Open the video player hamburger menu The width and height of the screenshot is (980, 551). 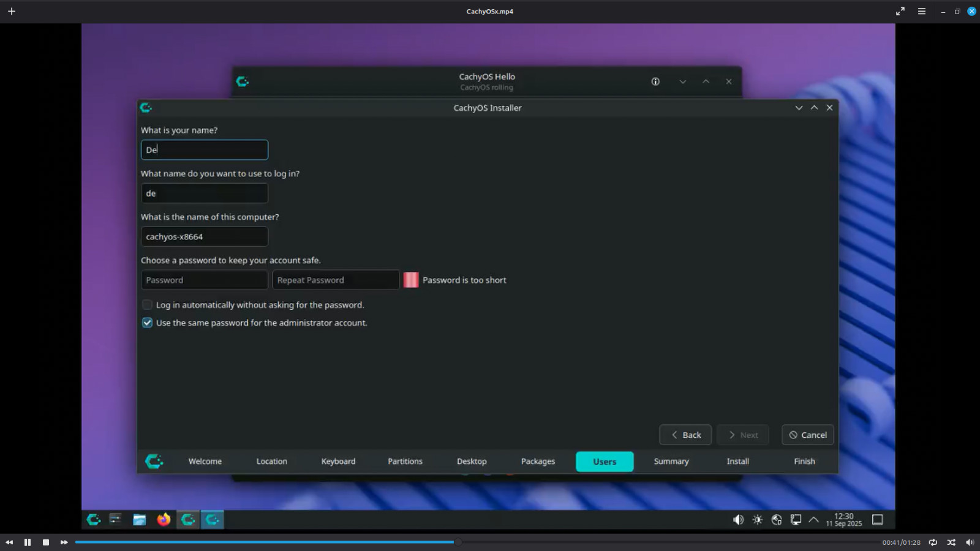[922, 11]
